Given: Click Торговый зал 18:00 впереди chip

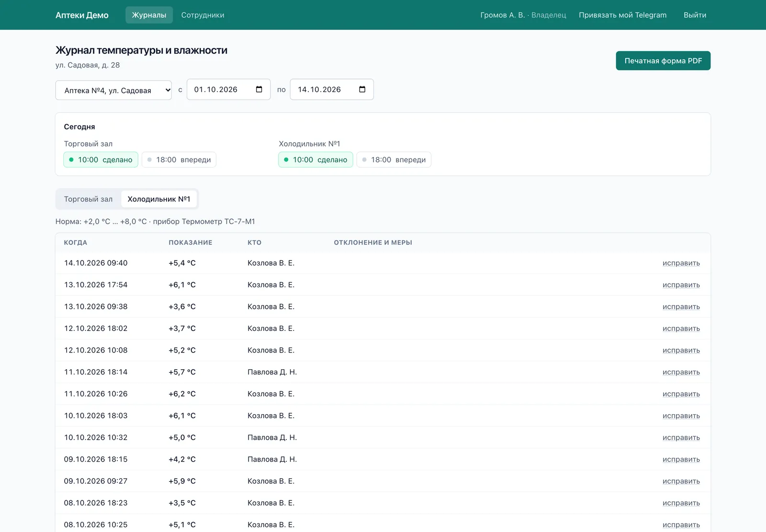Looking at the screenshot, I should tap(179, 159).
